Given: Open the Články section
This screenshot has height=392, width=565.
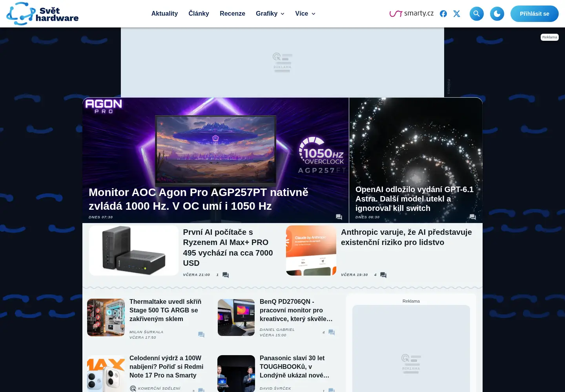Looking at the screenshot, I should point(199,14).
